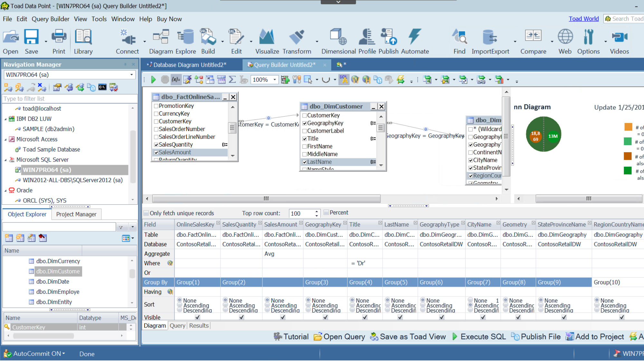Viewport: 644px width, 362px height.
Task: Open the WIN7PRO64 (sa) connection dropdown
Action: point(131,75)
